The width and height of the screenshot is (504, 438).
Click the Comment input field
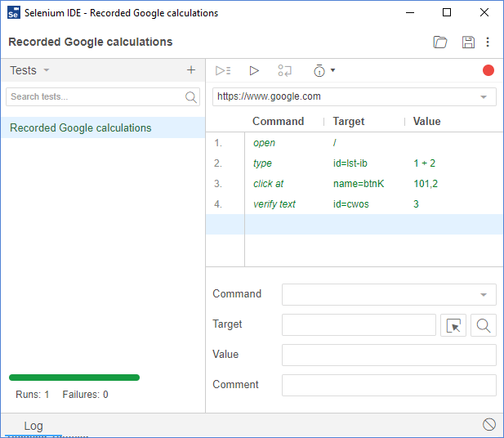click(389, 385)
